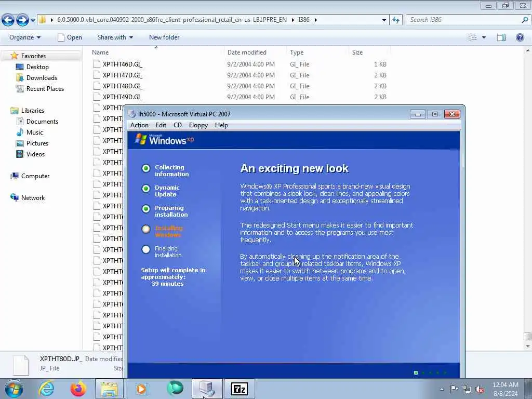Click the Explorer Forward navigation arrow

pyautogui.click(x=22, y=20)
